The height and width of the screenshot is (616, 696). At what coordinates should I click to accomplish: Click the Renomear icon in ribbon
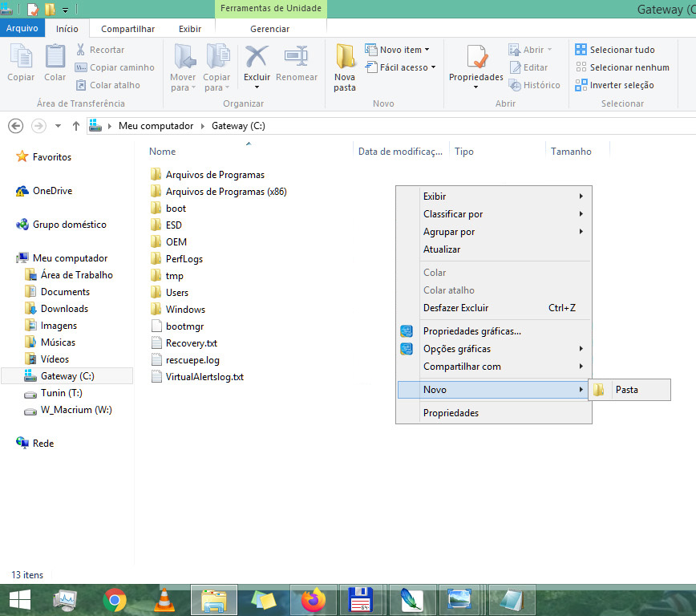click(x=297, y=59)
